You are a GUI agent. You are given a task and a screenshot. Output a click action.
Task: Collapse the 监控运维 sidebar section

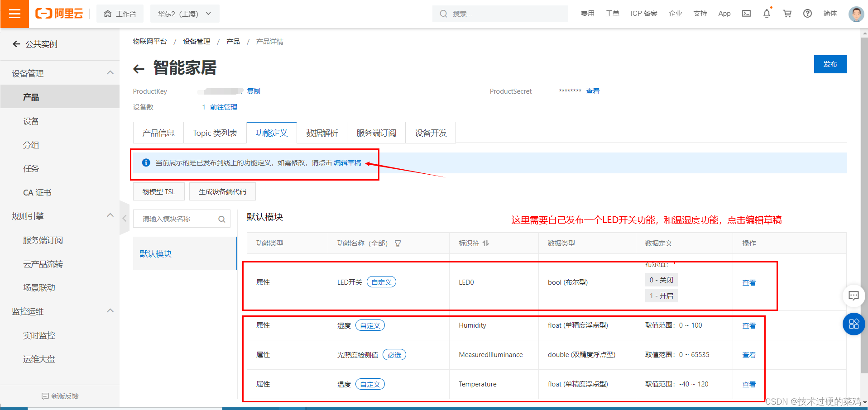tap(110, 311)
